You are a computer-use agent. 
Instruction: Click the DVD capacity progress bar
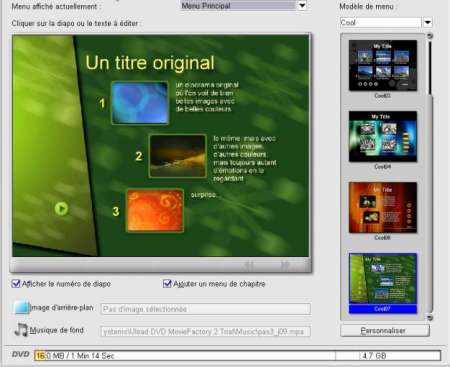237,356
